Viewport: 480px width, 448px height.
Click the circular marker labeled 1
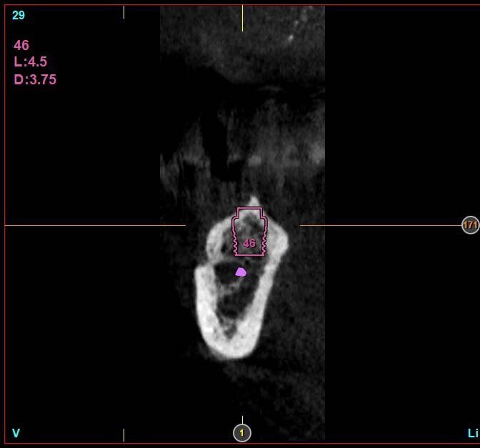pyautogui.click(x=242, y=432)
